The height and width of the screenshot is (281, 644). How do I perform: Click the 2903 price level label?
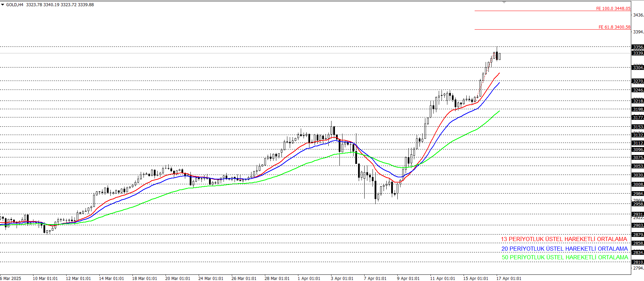(x=638, y=225)
